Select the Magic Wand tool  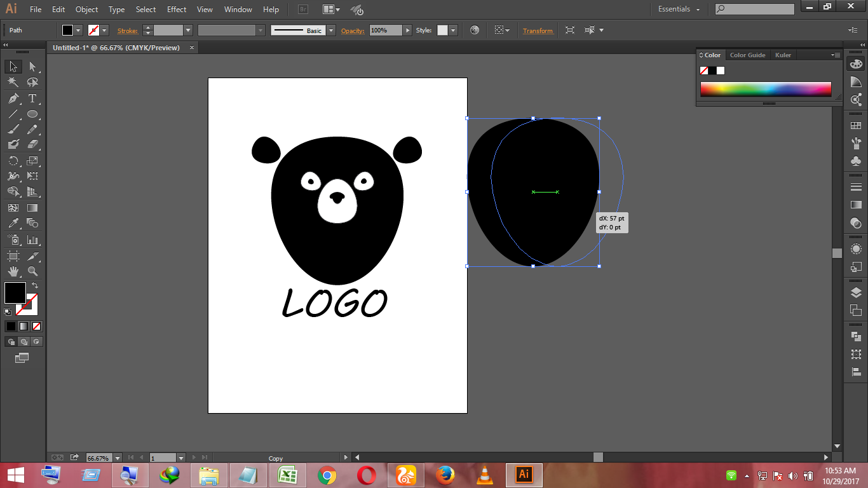click(x=13, y=83)
